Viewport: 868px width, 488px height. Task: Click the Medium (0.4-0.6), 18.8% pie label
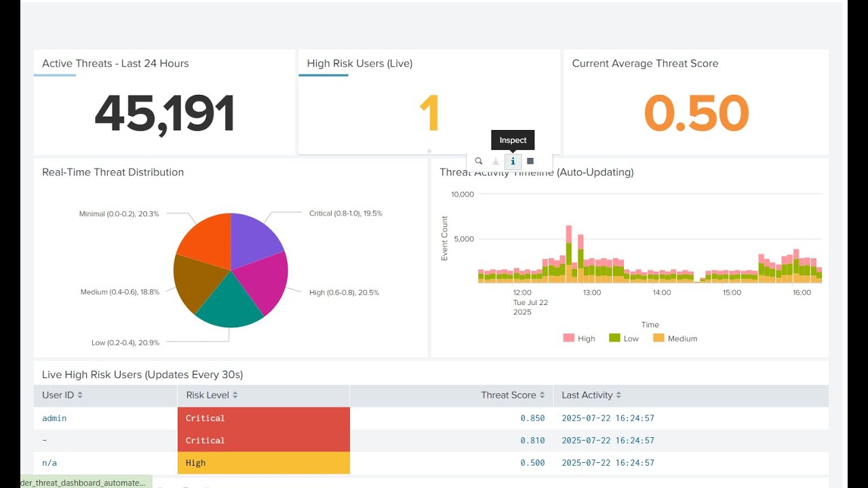point(120,292)
